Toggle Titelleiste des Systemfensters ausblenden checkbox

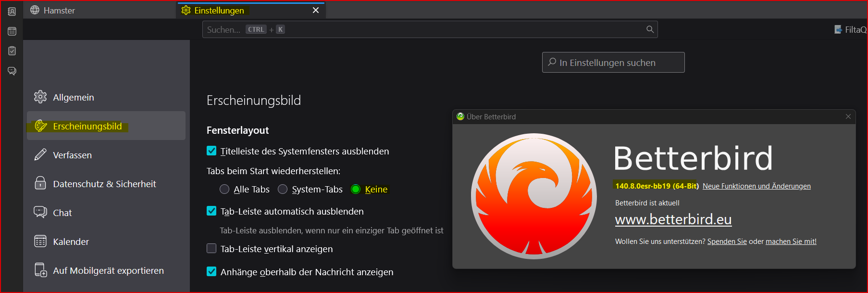(211, 151)
